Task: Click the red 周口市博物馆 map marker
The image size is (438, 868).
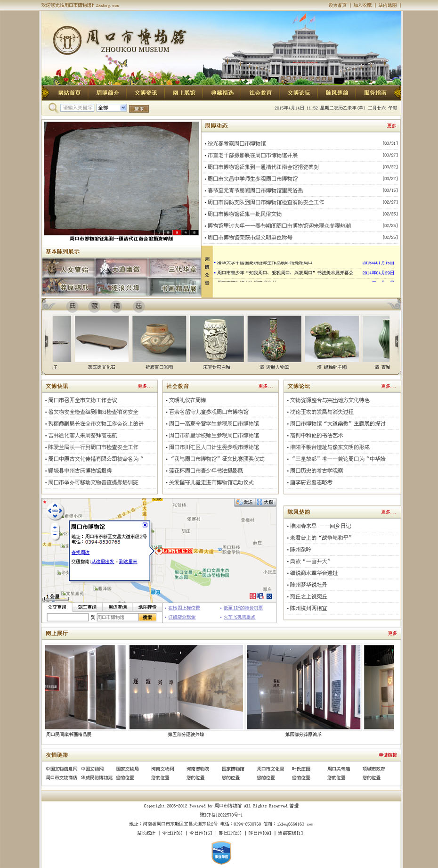Action: (159, 550)
